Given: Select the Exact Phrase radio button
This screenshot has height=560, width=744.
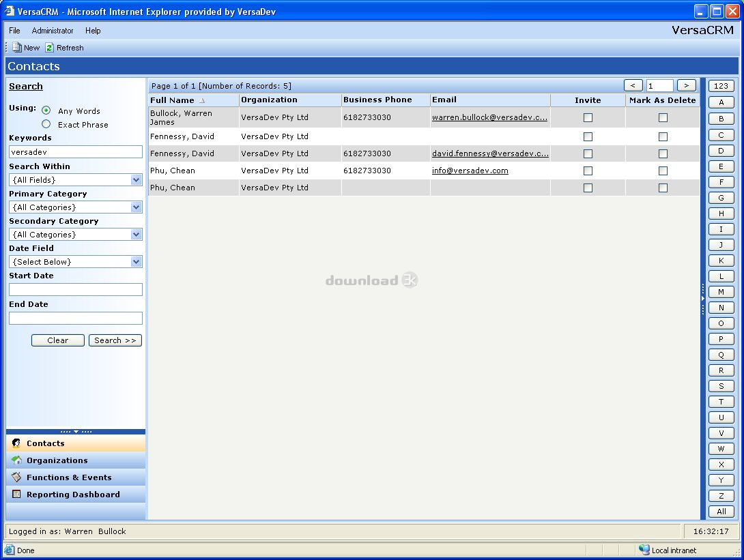Looking at the screenshot, I should [x=46, y=124].
